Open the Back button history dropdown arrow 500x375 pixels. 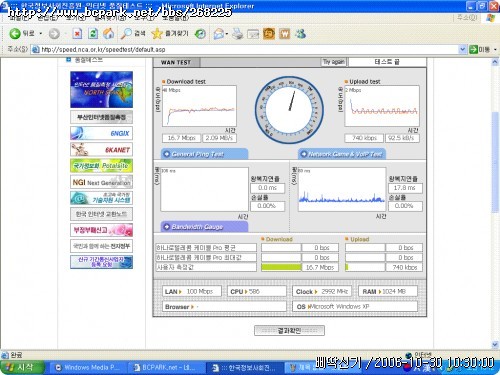[41, 34]
